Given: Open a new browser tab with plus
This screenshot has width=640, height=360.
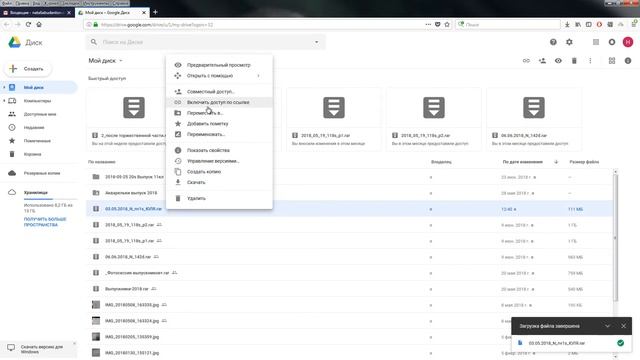Looking at the screenshot, I should 155,12.
